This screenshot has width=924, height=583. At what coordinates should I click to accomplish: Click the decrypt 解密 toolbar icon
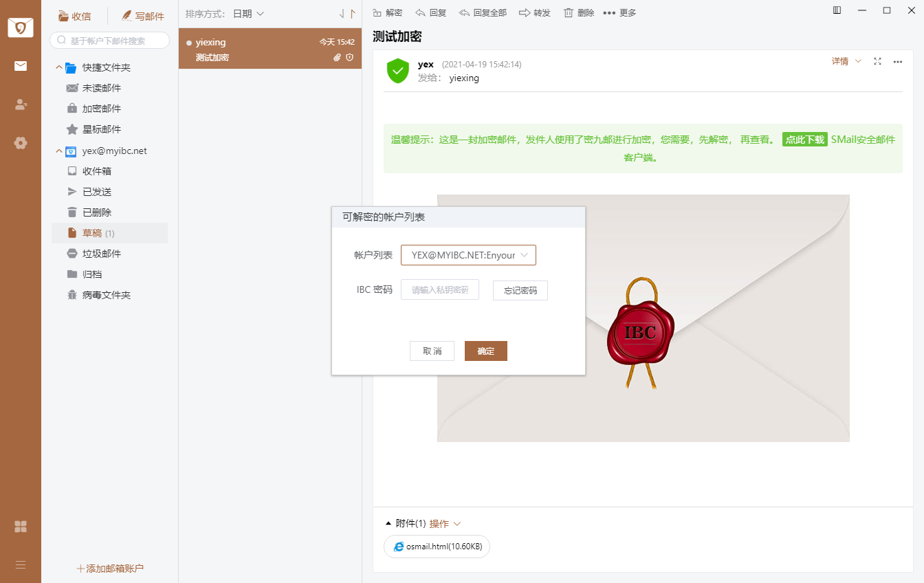click(x=377, y=13)
